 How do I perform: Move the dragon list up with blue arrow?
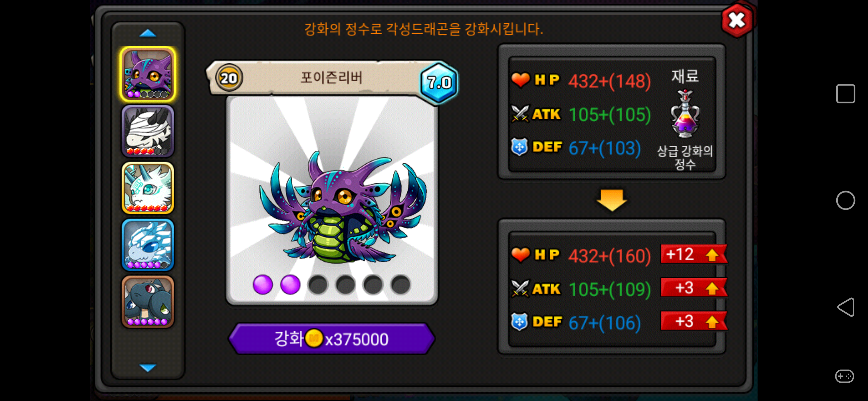tap(147, 33)
